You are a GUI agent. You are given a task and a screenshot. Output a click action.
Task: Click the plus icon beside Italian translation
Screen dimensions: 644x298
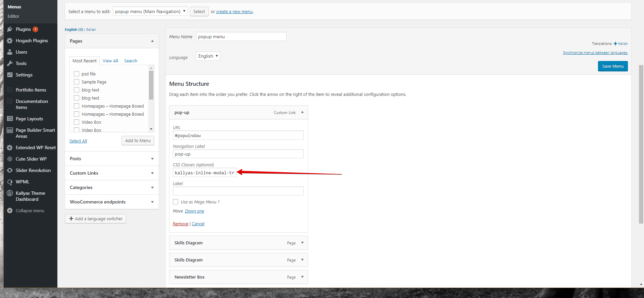[x=615, y=44]
